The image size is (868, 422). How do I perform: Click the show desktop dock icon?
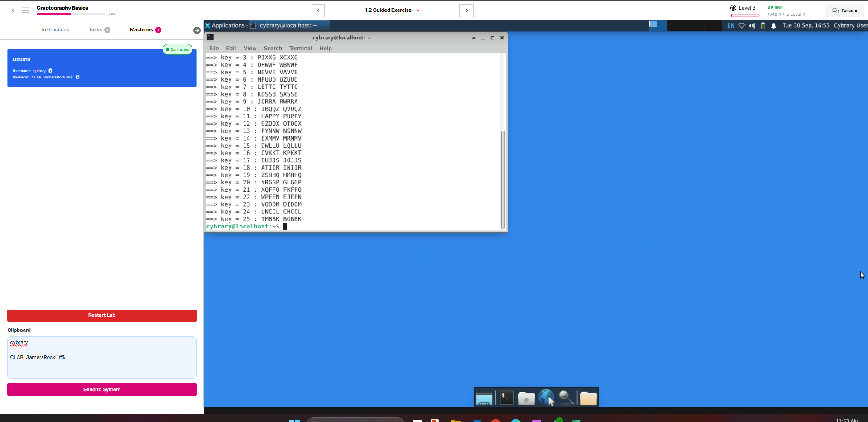tap(484, 398)
